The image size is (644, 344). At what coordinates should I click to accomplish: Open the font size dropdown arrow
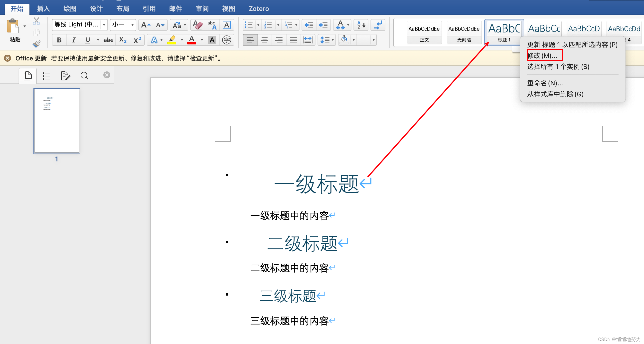tap(133, 25)
